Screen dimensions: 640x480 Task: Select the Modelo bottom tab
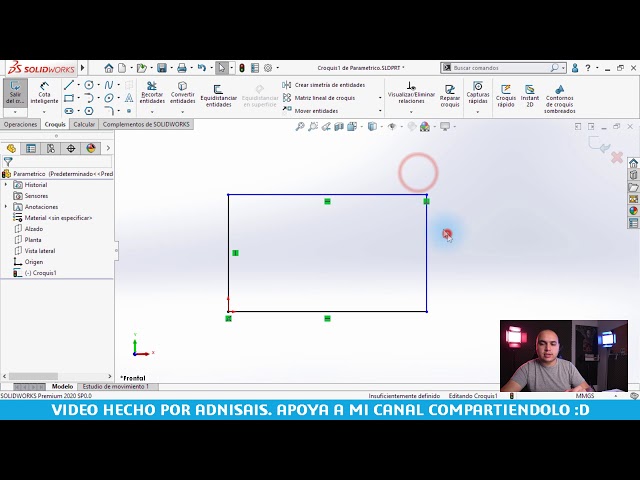(x=62, y=387)
